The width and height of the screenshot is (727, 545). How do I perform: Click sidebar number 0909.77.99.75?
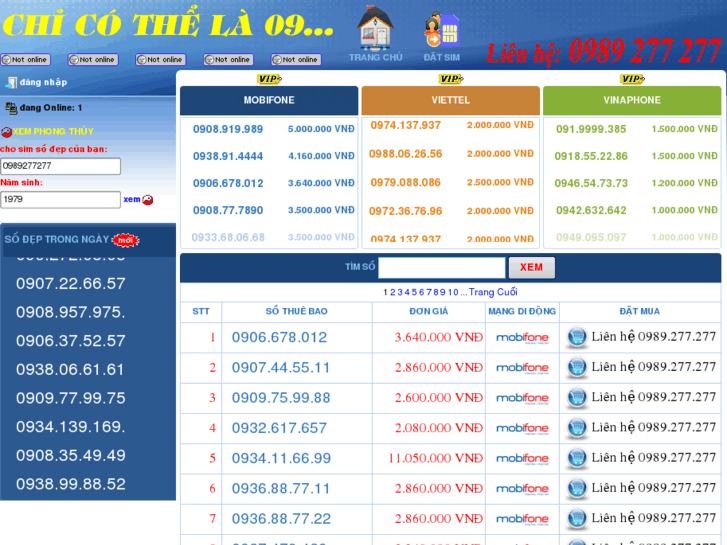point(71,398)
